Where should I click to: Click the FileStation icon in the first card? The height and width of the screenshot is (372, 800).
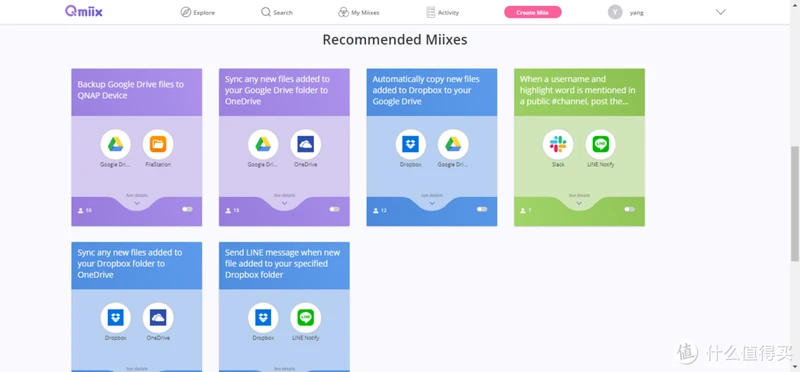pos(158,144)
